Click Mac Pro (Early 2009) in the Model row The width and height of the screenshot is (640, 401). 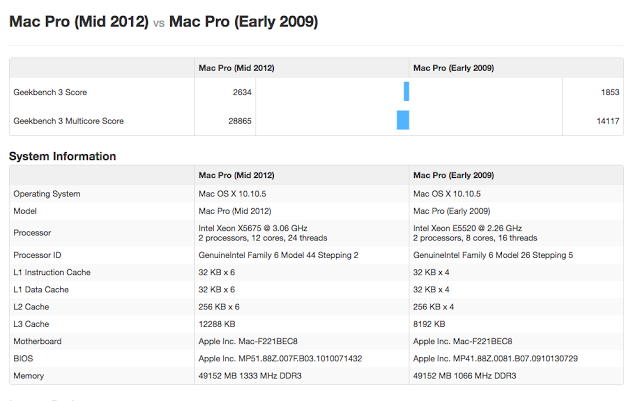click(451, 211)
